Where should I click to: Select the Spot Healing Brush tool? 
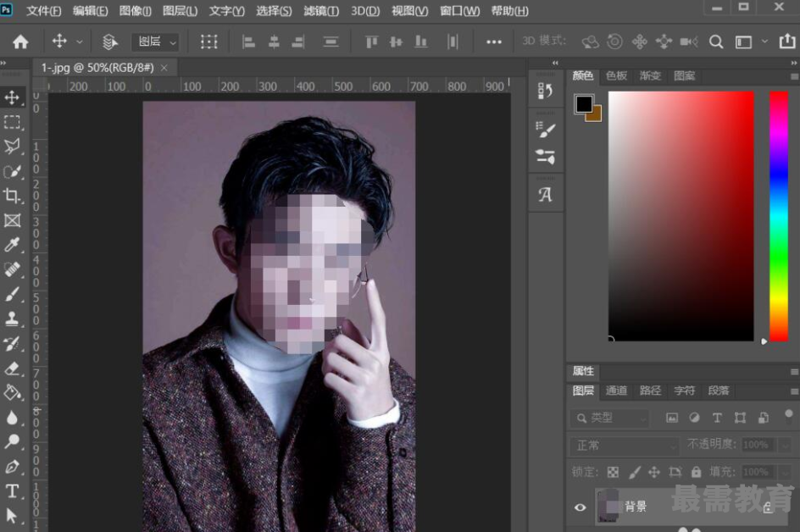pos(12,269)
